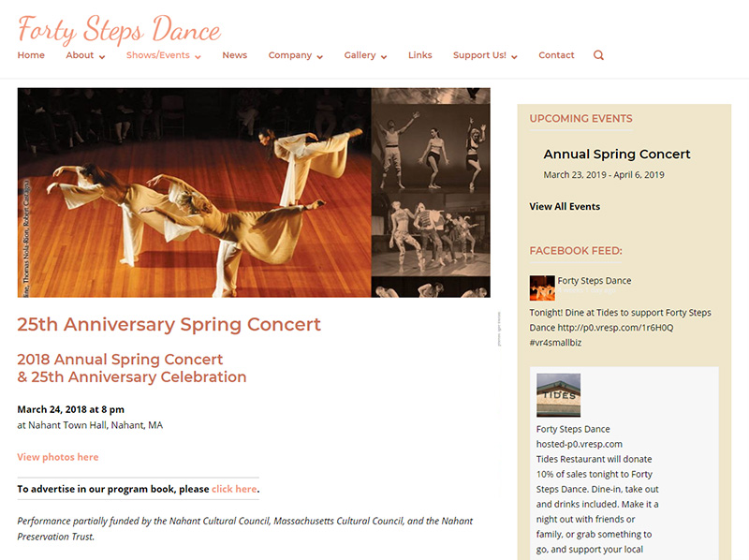Select the Home navigation item

pos(31,55)
